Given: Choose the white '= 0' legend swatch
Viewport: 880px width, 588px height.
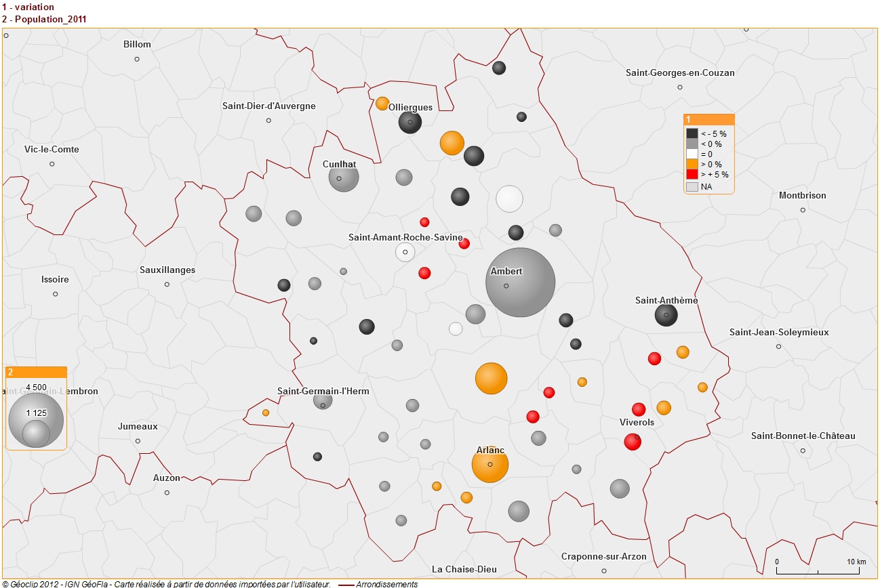Looking at the screenshot, I should coord(692,154).
